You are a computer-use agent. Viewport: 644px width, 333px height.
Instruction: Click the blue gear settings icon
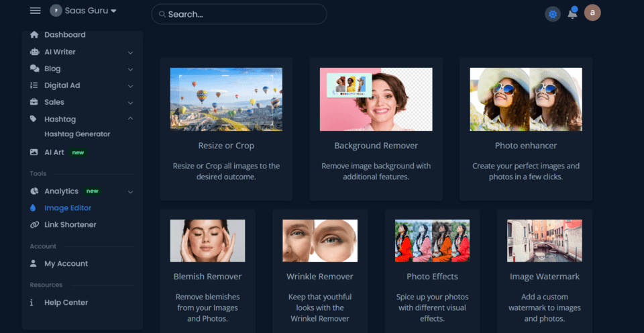click(553, 13)
